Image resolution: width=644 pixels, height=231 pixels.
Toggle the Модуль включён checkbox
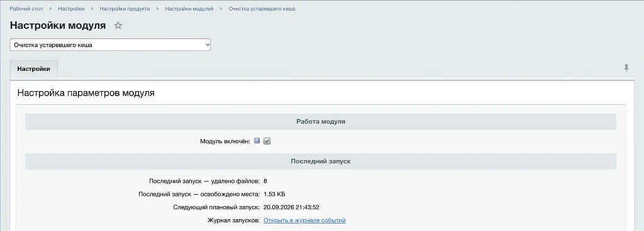tap(267, 141)
